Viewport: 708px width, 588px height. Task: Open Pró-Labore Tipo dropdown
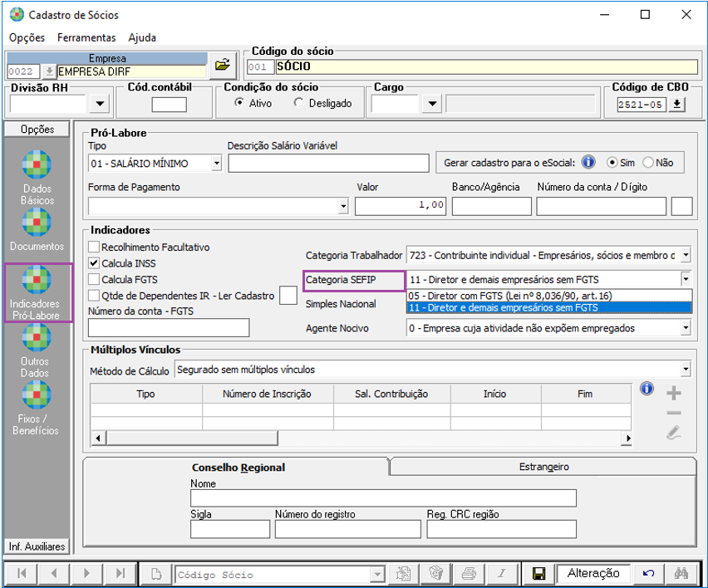[x=217, y=163]
